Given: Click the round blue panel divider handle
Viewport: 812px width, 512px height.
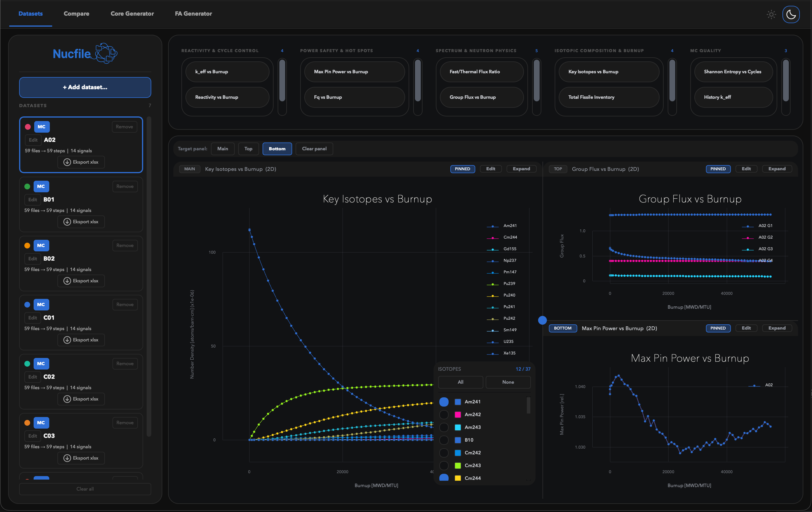Looking at the screenshot, I should pyautogui.click(x=542, y=320).
